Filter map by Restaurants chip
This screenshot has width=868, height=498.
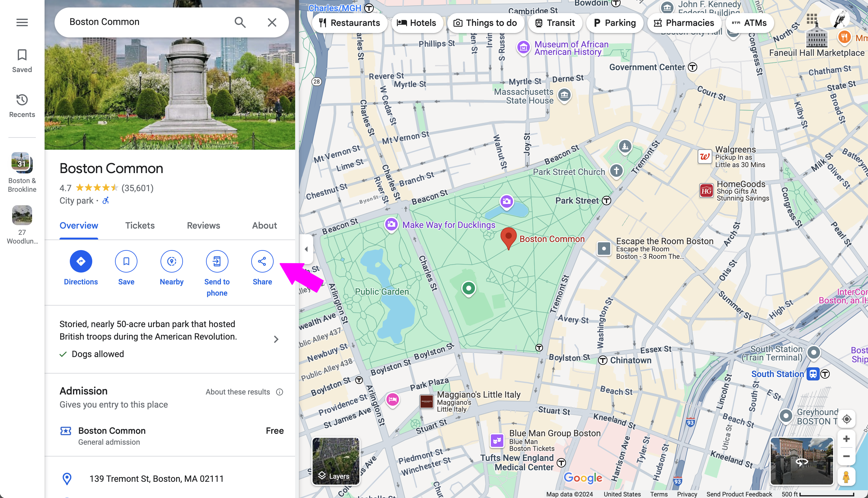(x=349, y=23)
